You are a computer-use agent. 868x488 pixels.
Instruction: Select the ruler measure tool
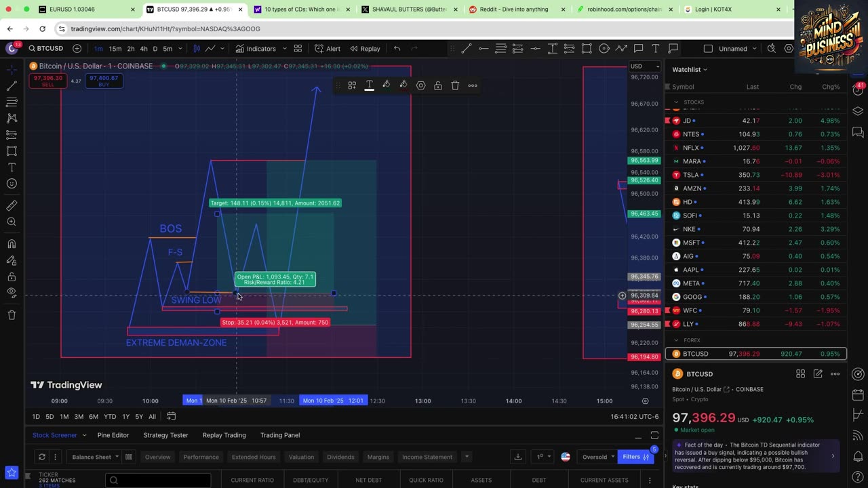click(12, 206)
